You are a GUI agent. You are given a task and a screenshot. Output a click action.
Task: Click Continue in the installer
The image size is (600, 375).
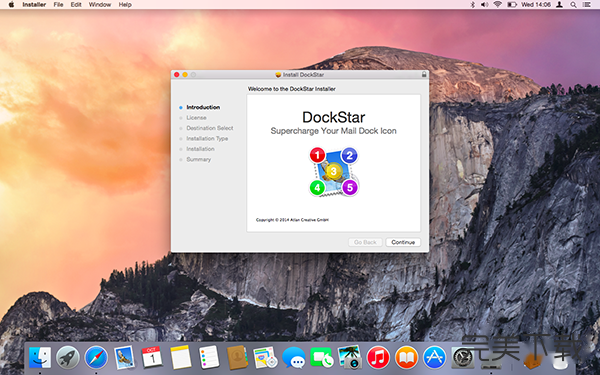(403, 242)
